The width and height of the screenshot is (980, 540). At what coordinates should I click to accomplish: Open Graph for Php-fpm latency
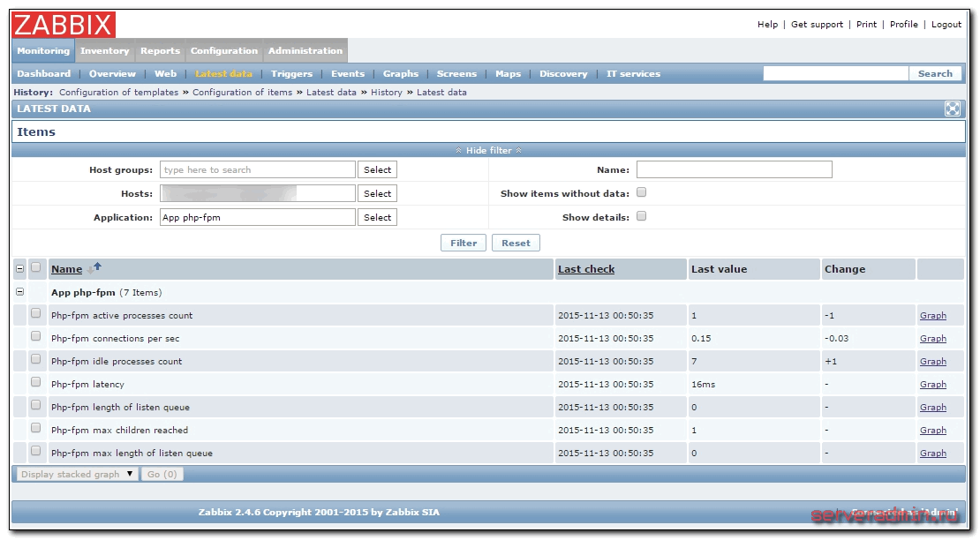pyautogui.click(x=932, y=385)
